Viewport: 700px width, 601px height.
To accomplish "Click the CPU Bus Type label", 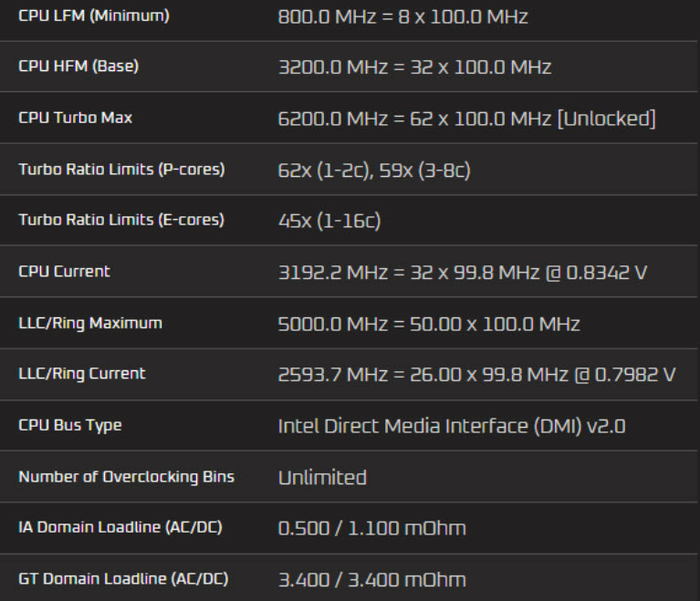I will coord(69,425).
